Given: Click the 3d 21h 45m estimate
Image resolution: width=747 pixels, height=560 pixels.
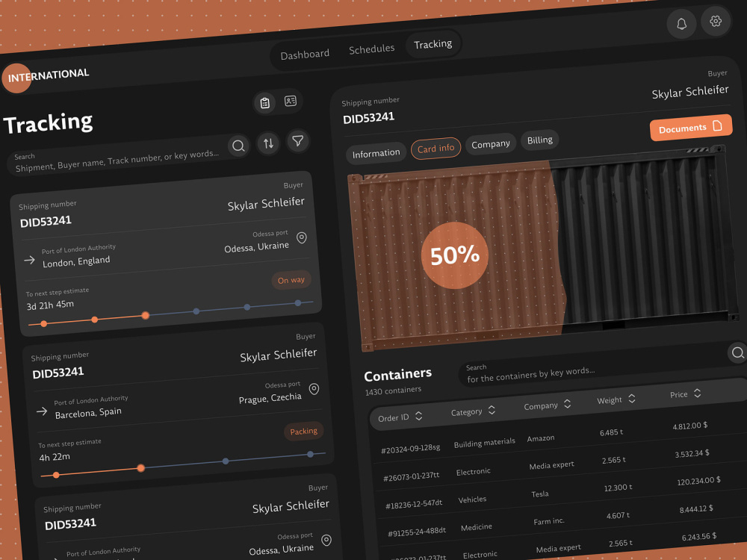Looking at the screenshot, I should [x=50, y=305].
